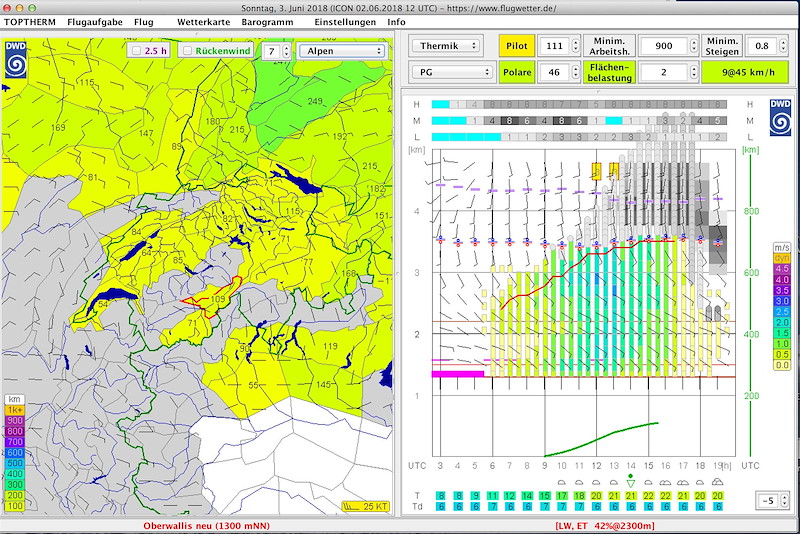Viewport: 800px width, 534px height.
Task: Open the PG glider type dropdown
Action: pos(453,72)
